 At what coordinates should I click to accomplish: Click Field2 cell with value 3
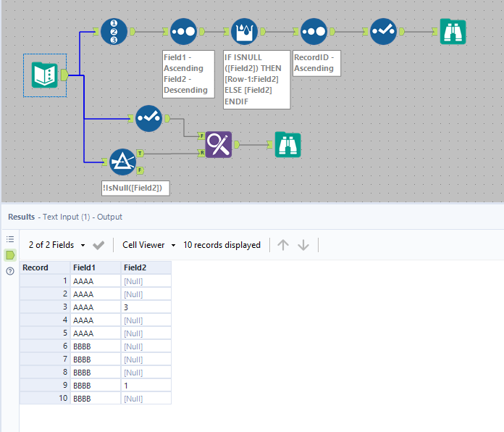click(x=146, y=307)
